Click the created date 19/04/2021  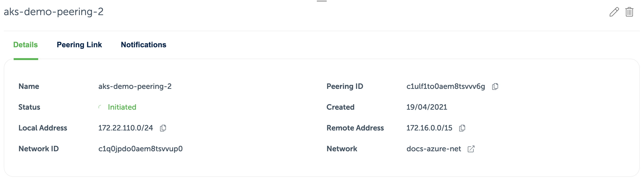[x=427, y=107]
